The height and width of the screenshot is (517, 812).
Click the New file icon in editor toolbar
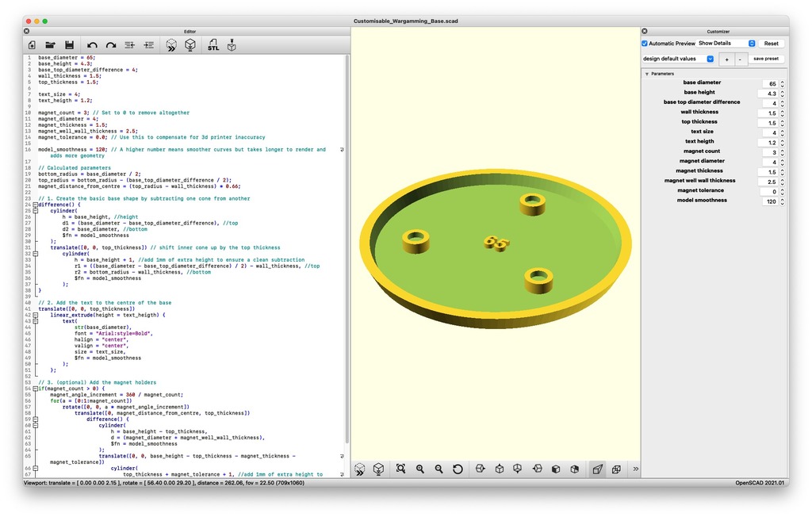point(32,45)
